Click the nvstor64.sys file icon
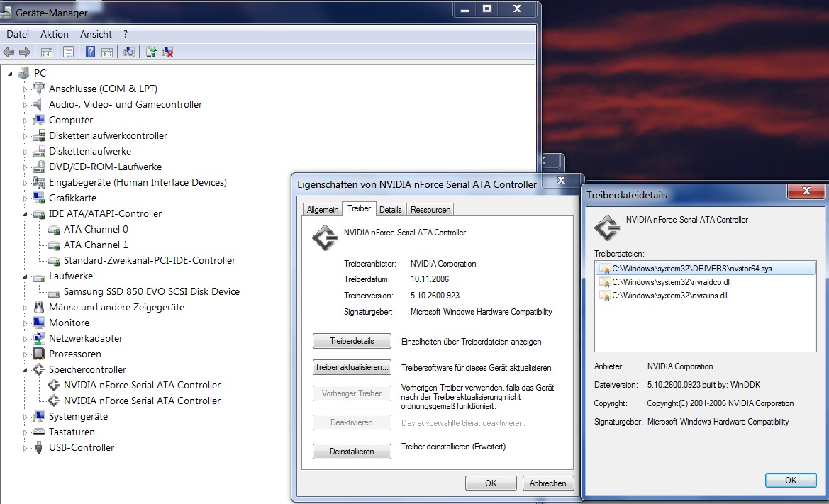 [x=604, y=269]
